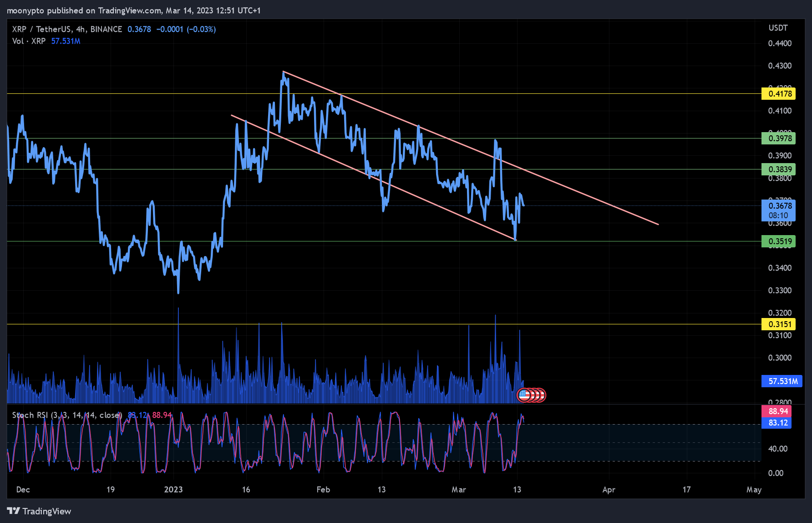This screenshot has height=523, width=812.
Task: Click the Mar label on the time axis
Action: click(x=459, y=490)
